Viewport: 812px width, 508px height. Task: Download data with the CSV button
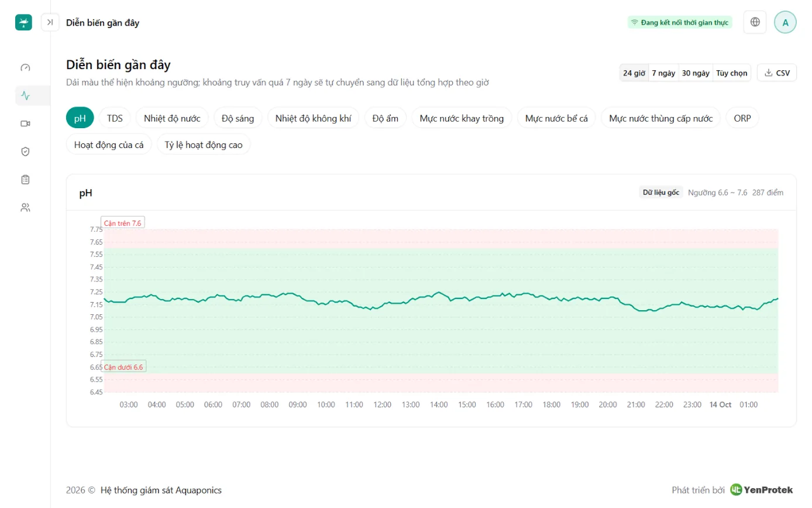777,73
